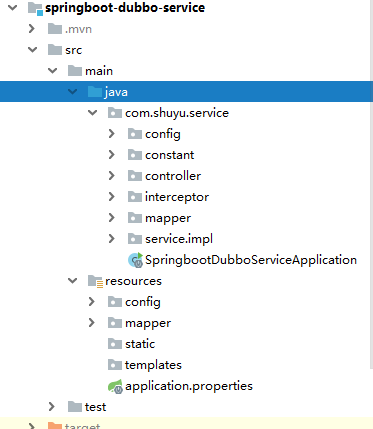The image size is (373, 429).
Task: Click the interceptor package icon
Action: pos(135,197)
